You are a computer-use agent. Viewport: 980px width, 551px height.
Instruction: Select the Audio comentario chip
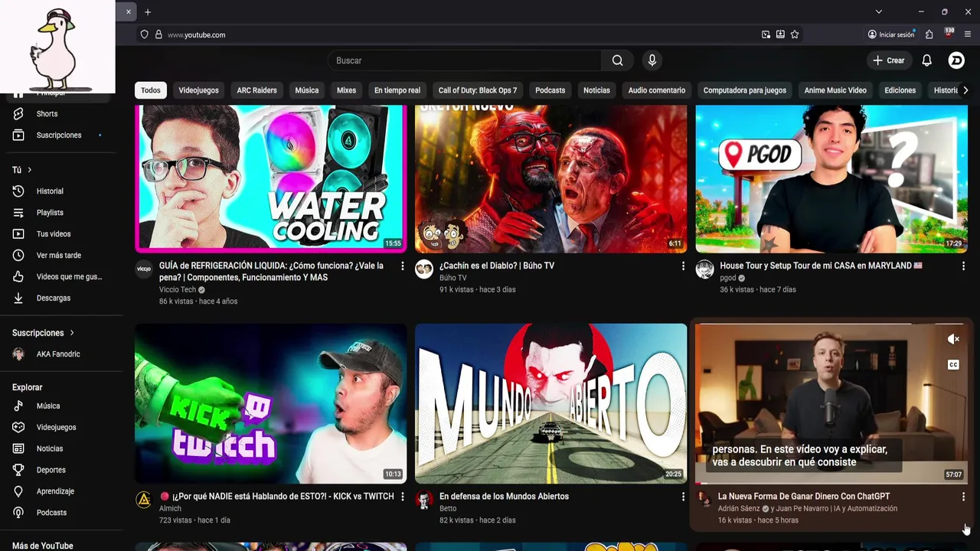tap(657, 90)
